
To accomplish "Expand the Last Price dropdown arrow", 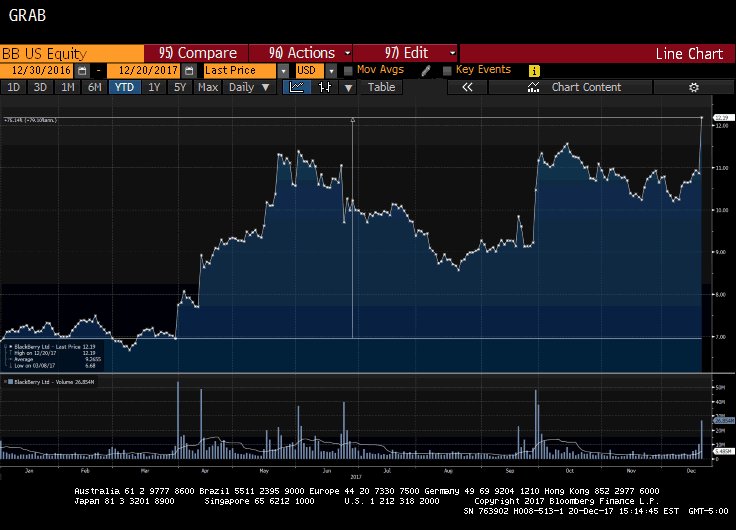I will tap(283, 71).
